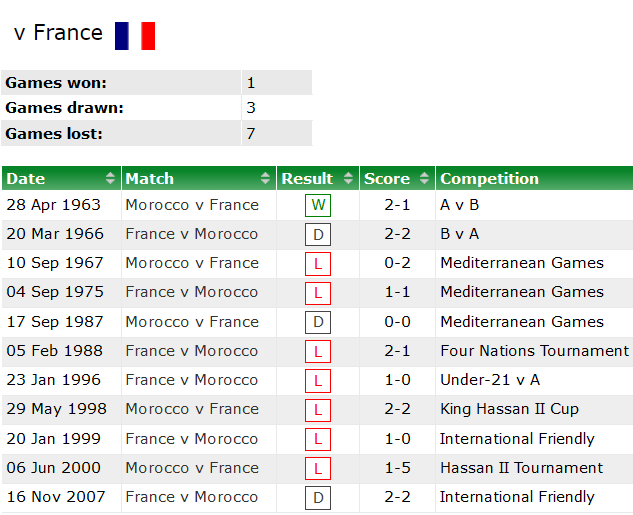Click the D result badge for 17 Sep 1987
633x515 pixels.
(x=318, y=323)
